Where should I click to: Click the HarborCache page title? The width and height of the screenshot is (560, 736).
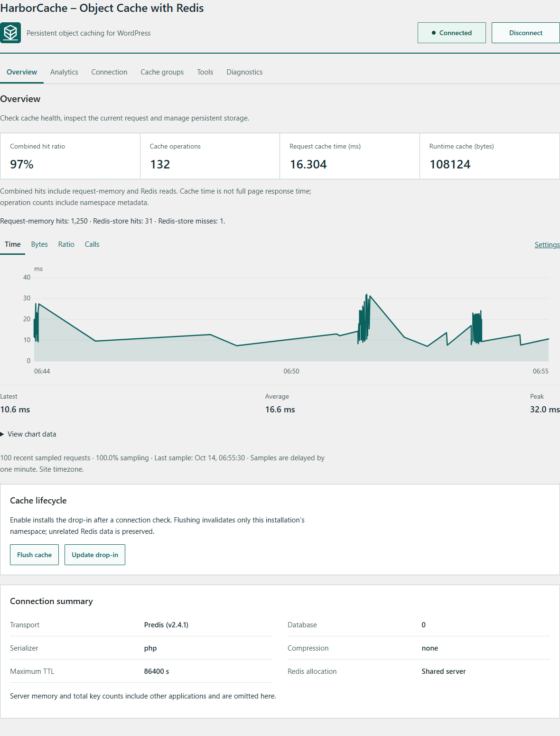pyautogui.click(x=102, y=8)
